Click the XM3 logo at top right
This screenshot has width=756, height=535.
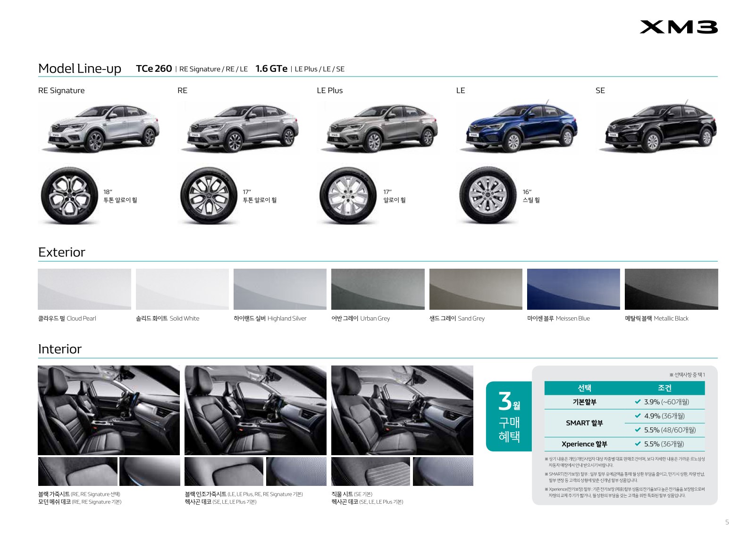[x=679, y=27]
